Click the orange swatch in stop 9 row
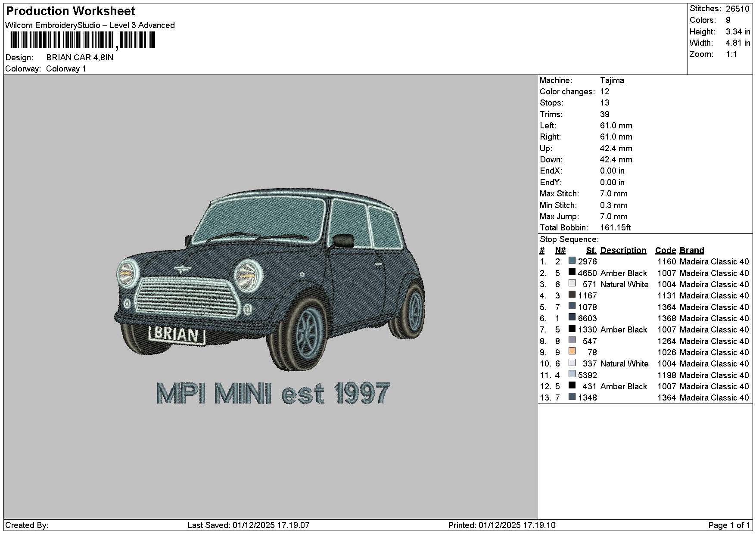This screenshot has height=534, width=756. [x=572, y=351]
